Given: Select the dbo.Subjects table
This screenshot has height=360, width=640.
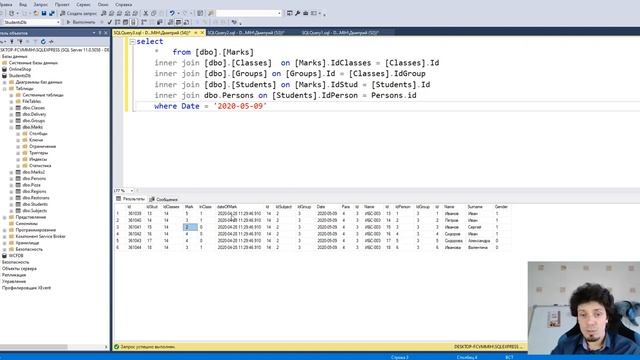Looking at the screenshot, I should click(35, 211).
